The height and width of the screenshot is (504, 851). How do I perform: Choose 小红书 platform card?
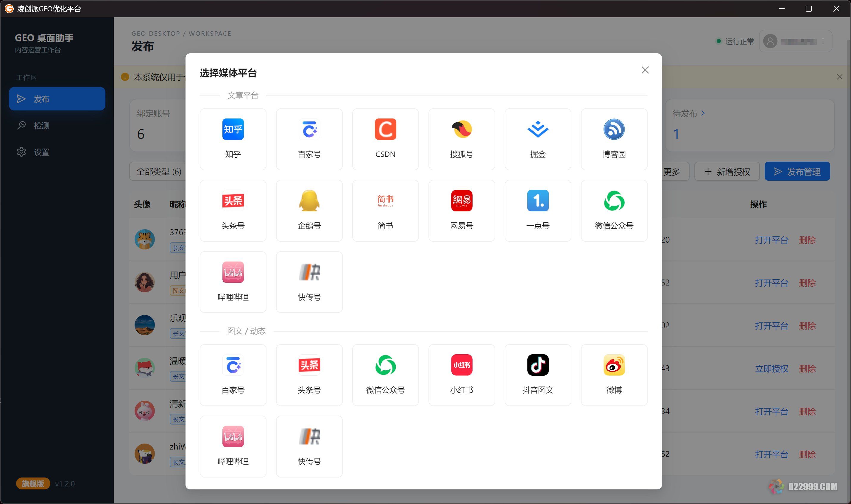[x=462, y=375]
